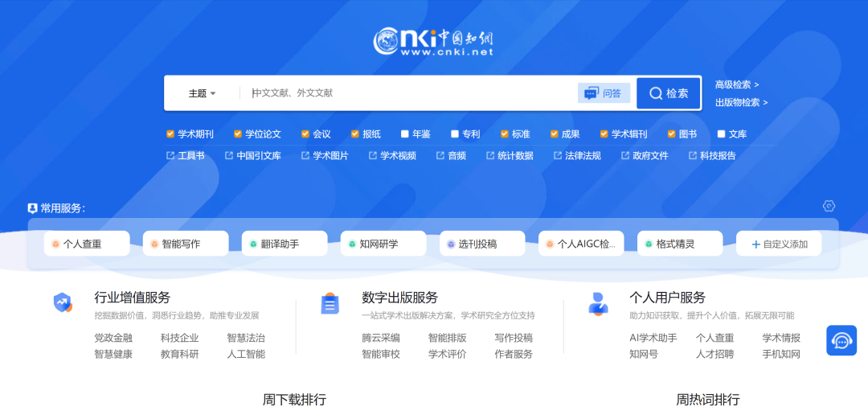Open 政府文件 external link icon
This screenshot has width=868, height=415.
tap(625, 156)
